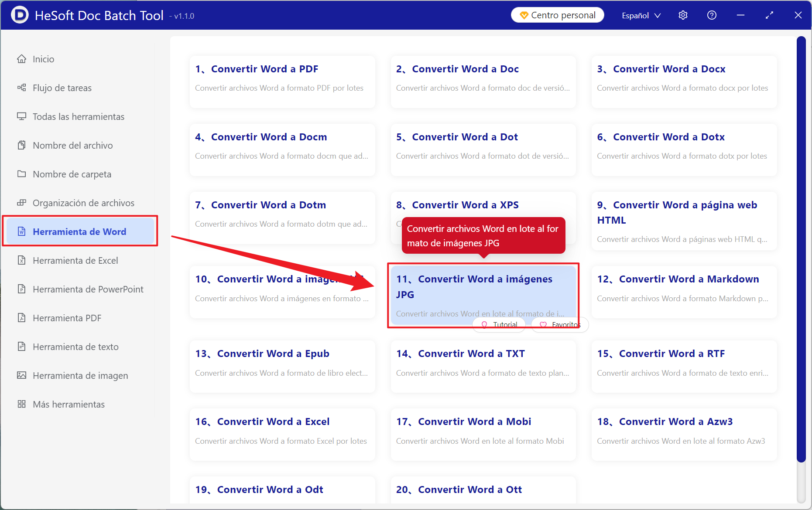Select Herramienta de PowerPoint sidebar entry
This screenshot has height=510, width=812.
pyautogui.click(x=79, y=289)
